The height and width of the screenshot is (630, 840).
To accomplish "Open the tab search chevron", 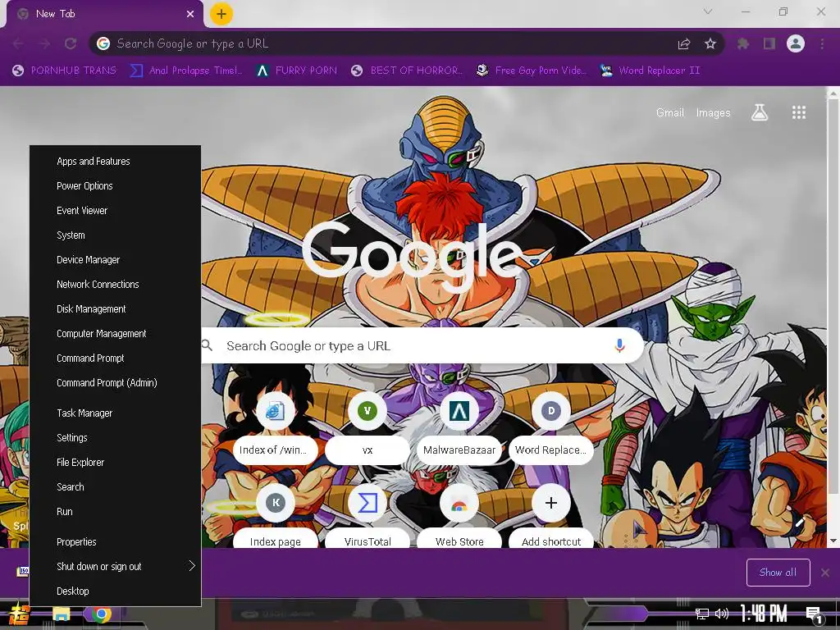I will pyautogui.click(x=708, y=11).
